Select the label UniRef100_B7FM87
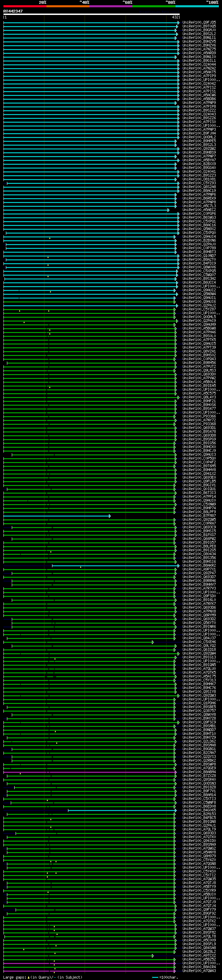The height and width of the screenshot is (980, 222). click(199, 516)
